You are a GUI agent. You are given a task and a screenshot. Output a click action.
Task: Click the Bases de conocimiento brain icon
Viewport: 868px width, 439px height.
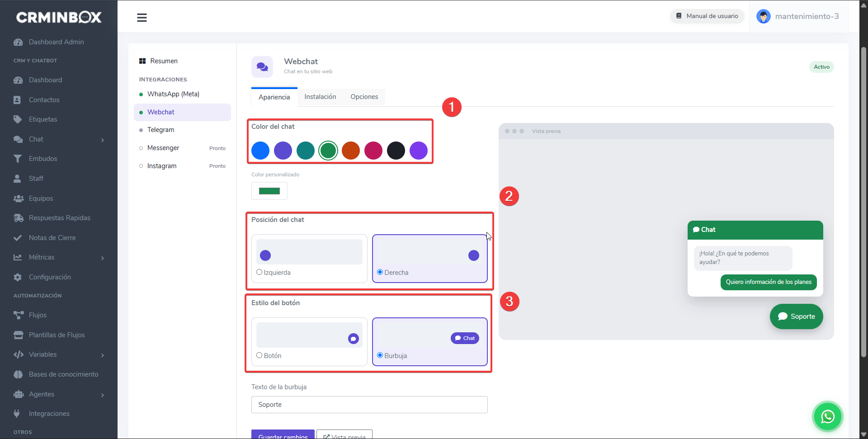point(18,374)
